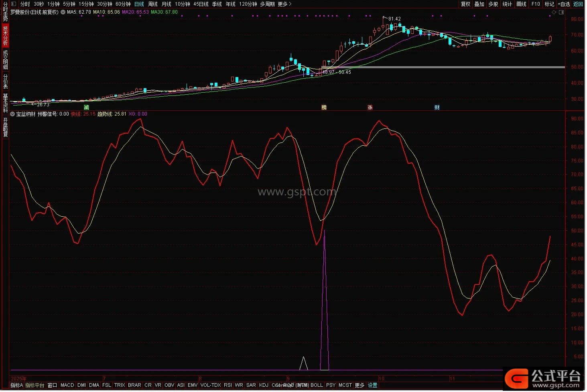The width and height of the screenshot is (587, 392).
Task: Switch to 周线 weekly timeframe
Action: tap(153, 4)
